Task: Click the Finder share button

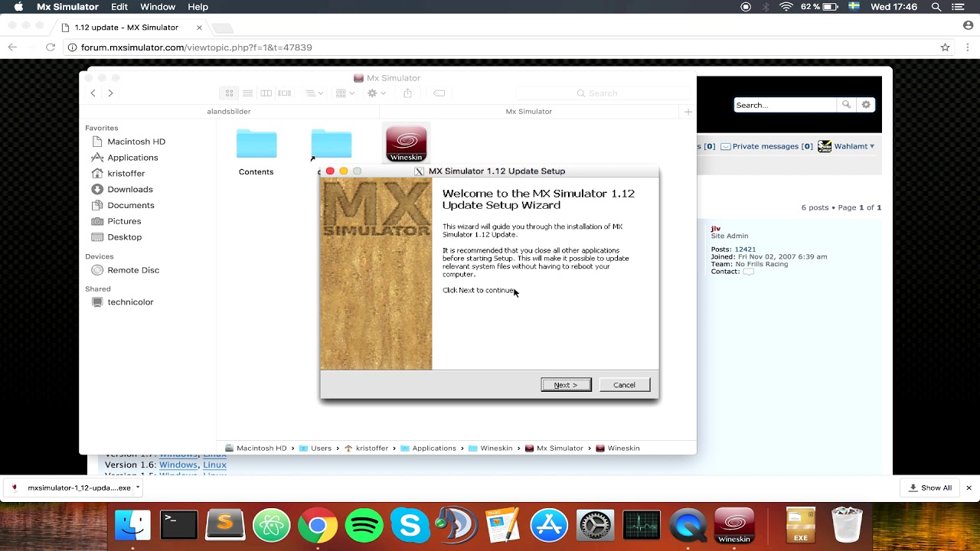Action: click(407, 93)
